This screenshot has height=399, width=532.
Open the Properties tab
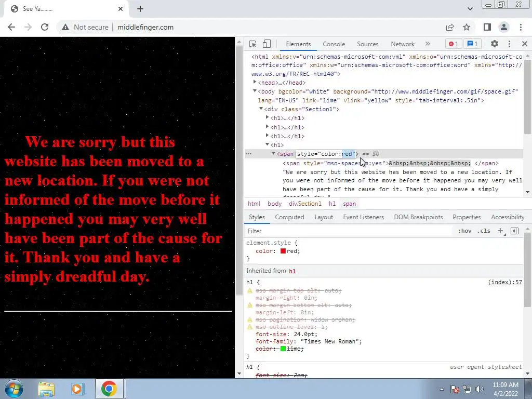[x=467, y=217]
